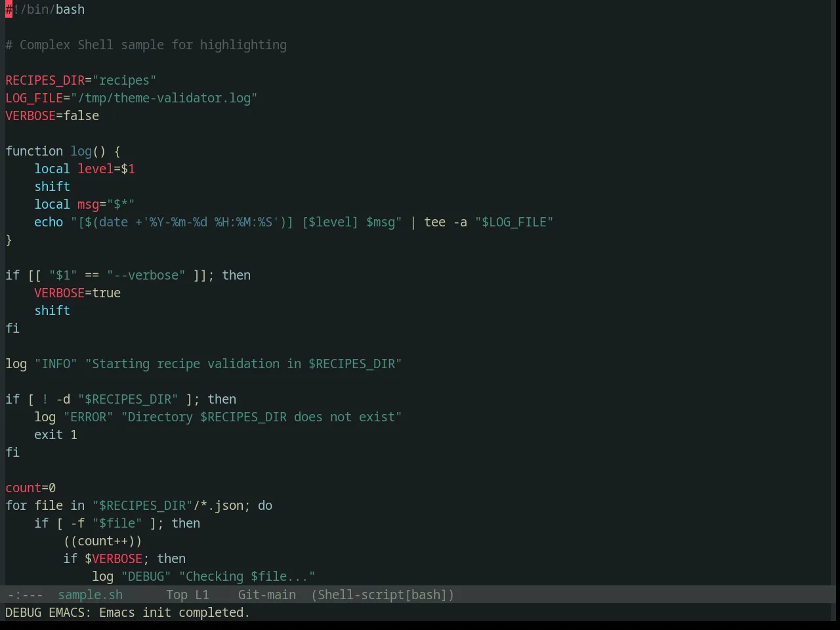Click the "$LOG_FILE" string after tee

[x=514, y=222]
